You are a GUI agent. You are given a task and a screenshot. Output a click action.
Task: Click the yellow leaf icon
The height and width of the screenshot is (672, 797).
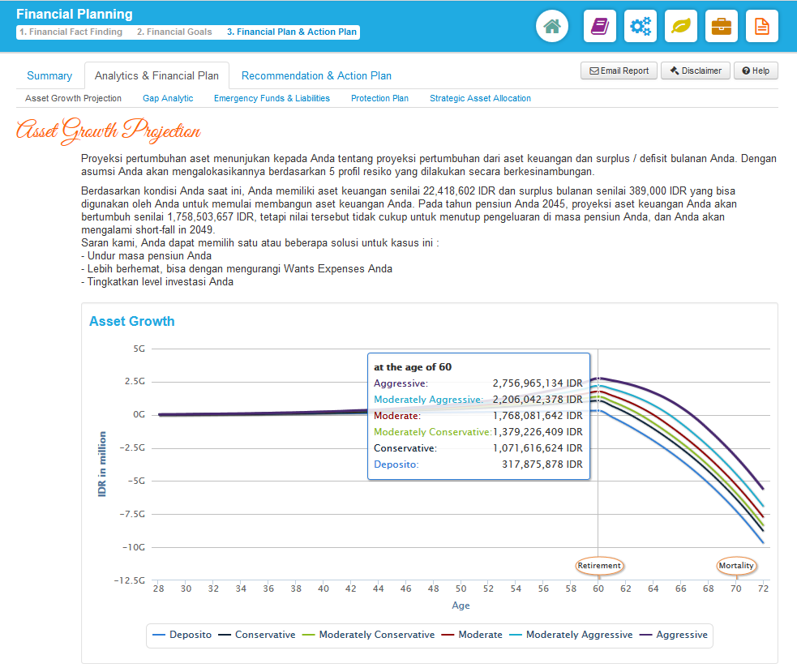(681, 27)
